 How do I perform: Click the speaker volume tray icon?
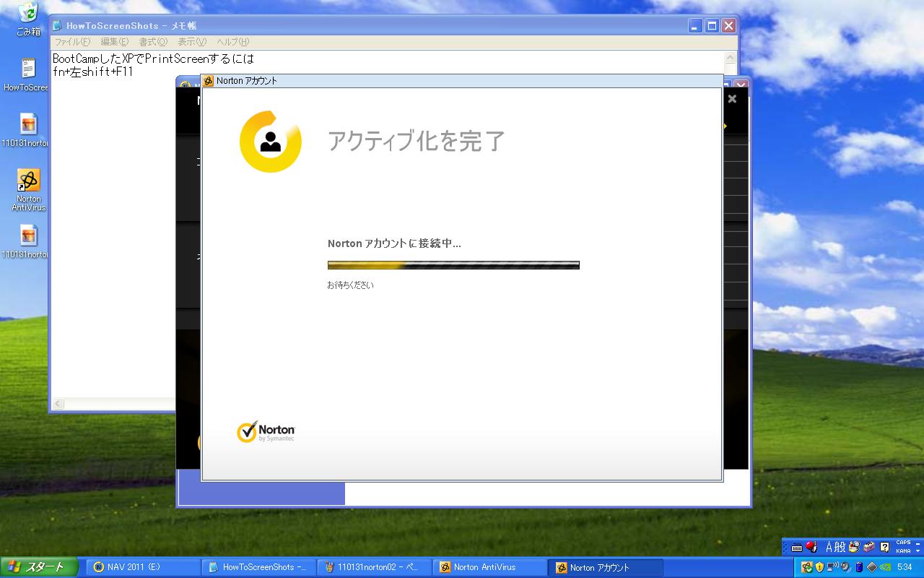(x=845, y=567)
